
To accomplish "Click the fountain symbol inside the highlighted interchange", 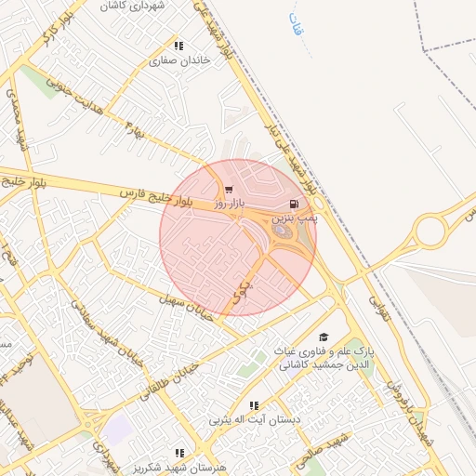I will [x=282, y=231].
